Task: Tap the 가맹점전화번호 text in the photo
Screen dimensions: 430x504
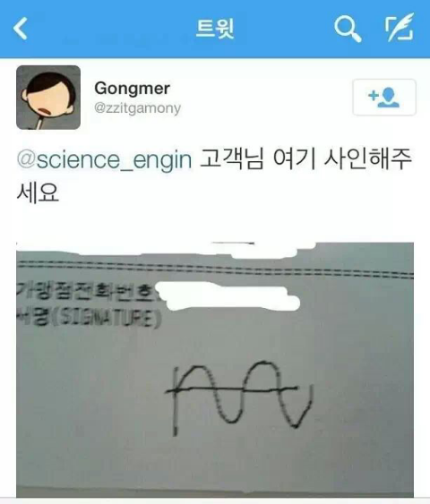Action: coord(86,291)
